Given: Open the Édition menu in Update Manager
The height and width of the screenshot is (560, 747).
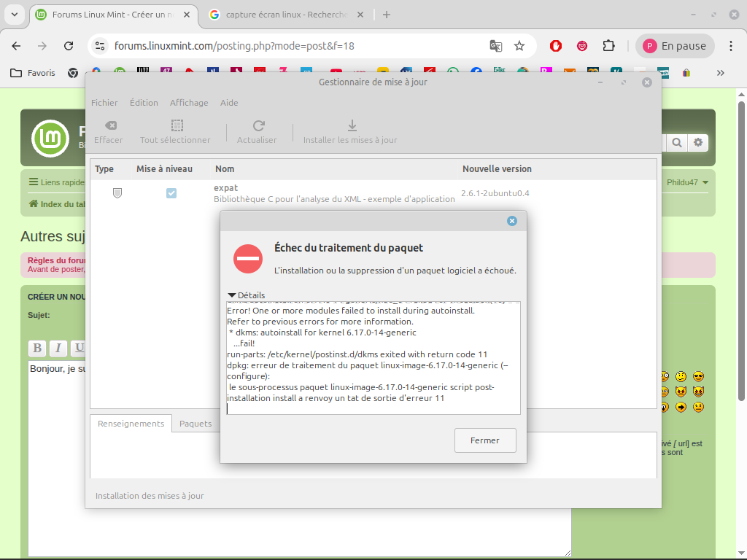Looking at the screenshot, I should (x=144, y=103).
